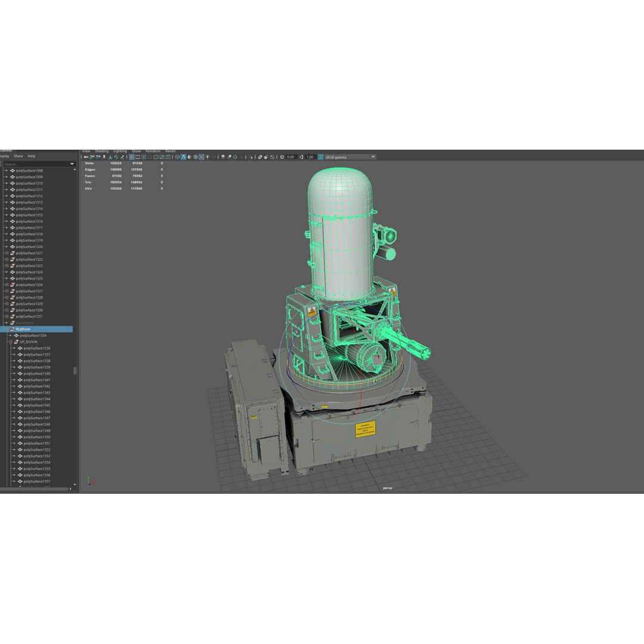Expand the polySurface1328 node
This screenshot has height=644, width=644.
tap(7, 298)
